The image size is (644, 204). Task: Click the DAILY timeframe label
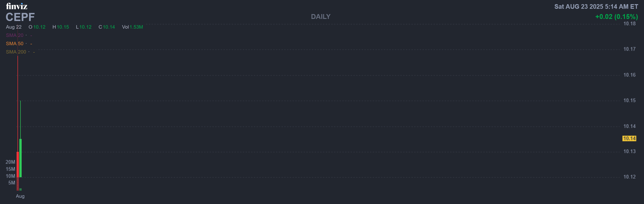point(320,17)
